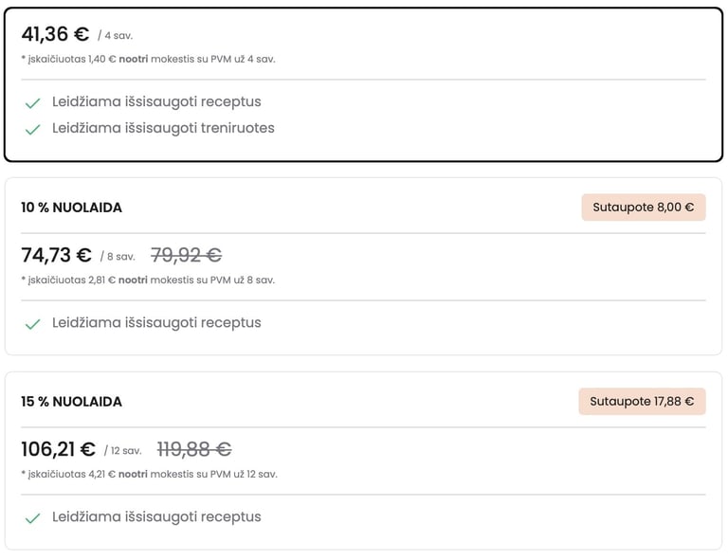The image size is (728, 560).
Task: Click the green checkmark in the 12-week plan
Action: (x=32, y=517)
